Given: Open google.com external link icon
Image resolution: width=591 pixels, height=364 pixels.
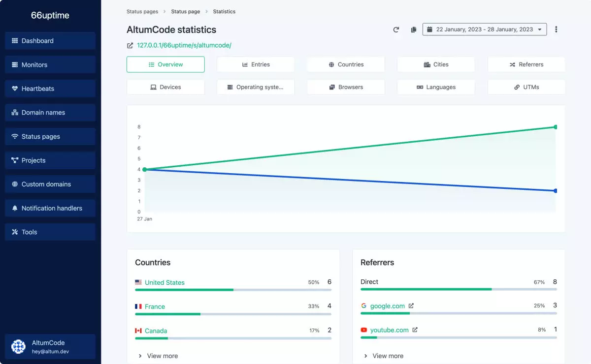Looking at the screenshot, I should (x=411, y=305).
